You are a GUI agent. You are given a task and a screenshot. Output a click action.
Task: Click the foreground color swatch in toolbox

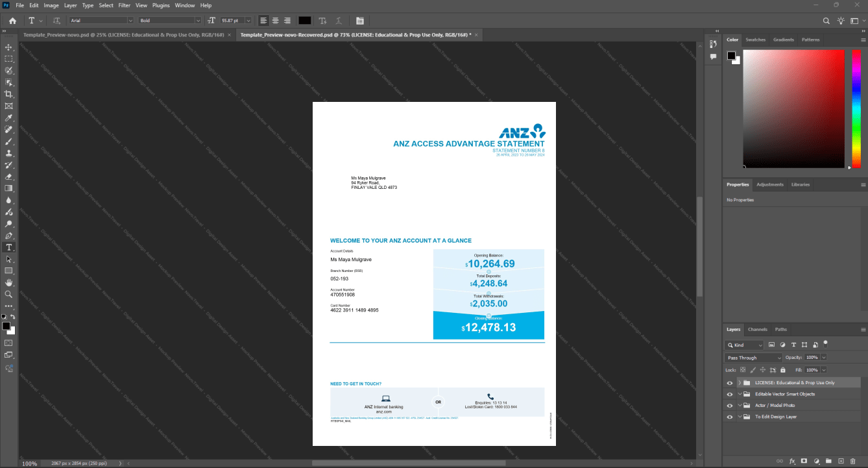click(6, 326)
